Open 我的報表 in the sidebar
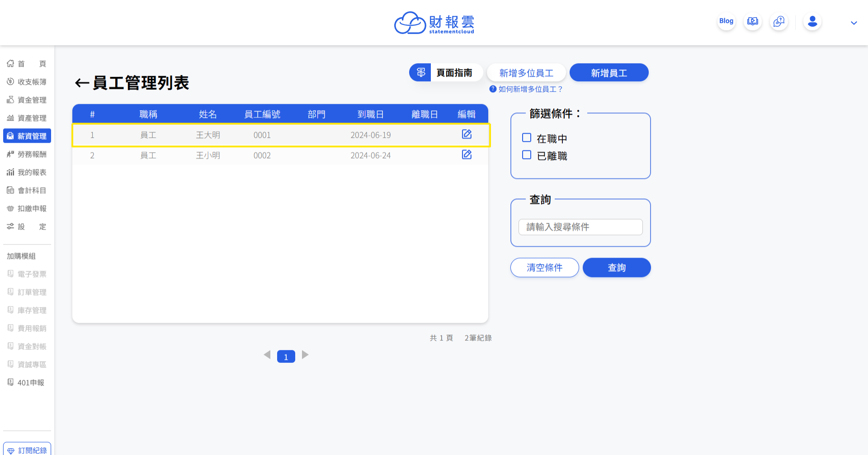Image resolution: width=868 pixels, height=455 pixels. coord(27,172)
